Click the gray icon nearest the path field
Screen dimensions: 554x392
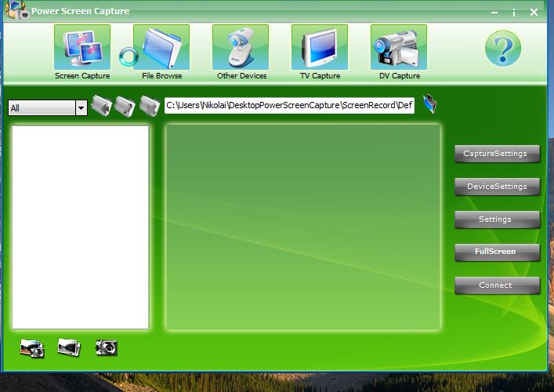click(150, 106)
